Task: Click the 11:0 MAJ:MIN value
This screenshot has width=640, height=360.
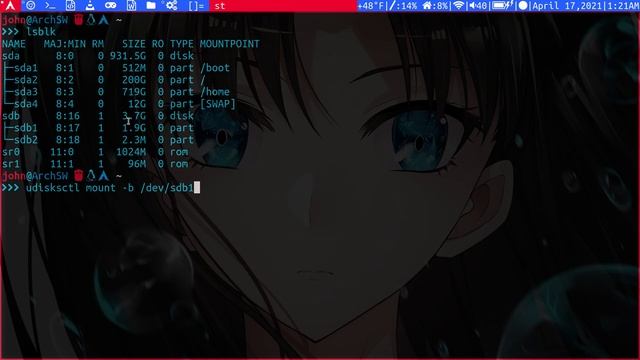Action: click(62, 152)
